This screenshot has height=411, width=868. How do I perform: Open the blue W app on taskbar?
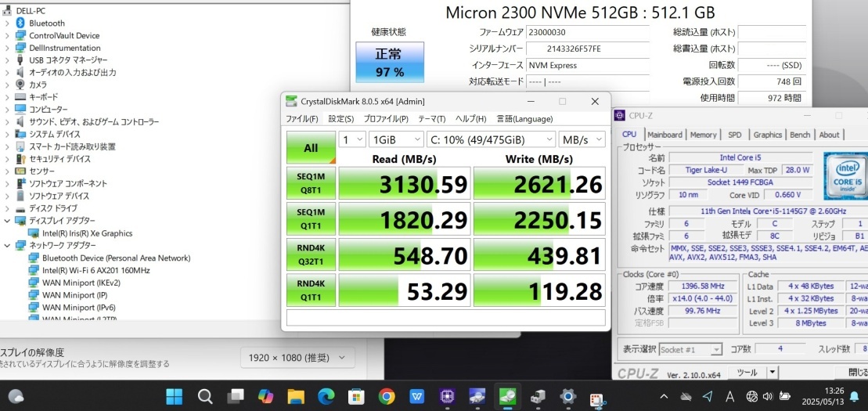coord(417,396)
